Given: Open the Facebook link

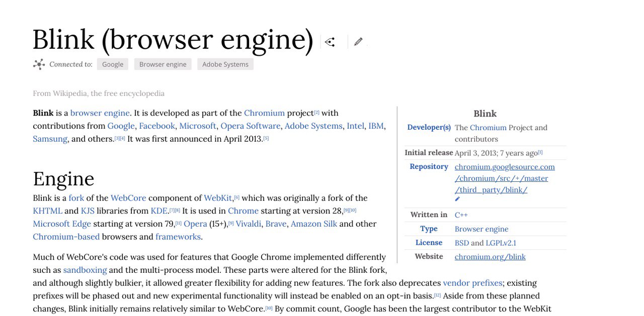Looking at the screenshot, I should 157,126.
